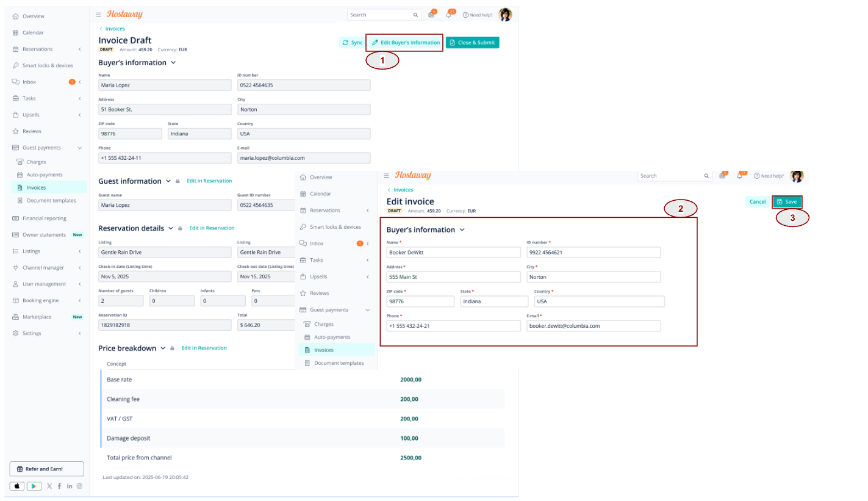Click the Close & Submit button

coord(473,43)
